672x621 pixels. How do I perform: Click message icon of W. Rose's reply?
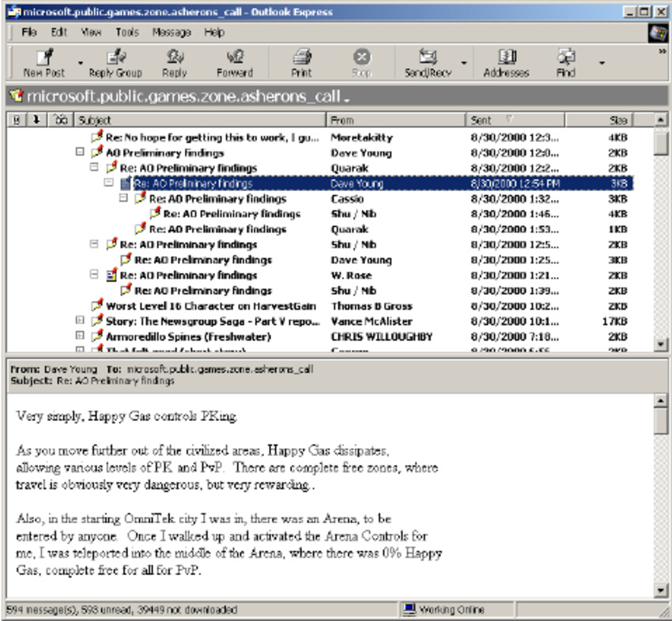111,275
